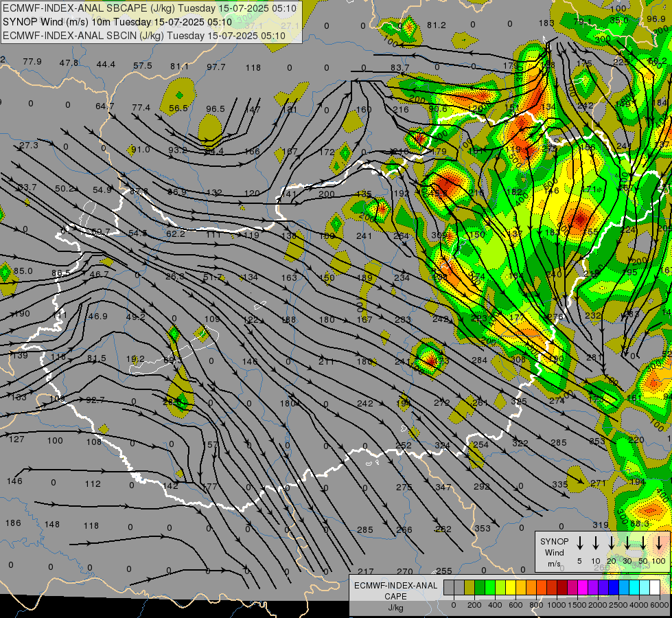Click the 1000 tick on the CAPE scale
This screenshot has height=618, width=672.
tap(557, 605)
